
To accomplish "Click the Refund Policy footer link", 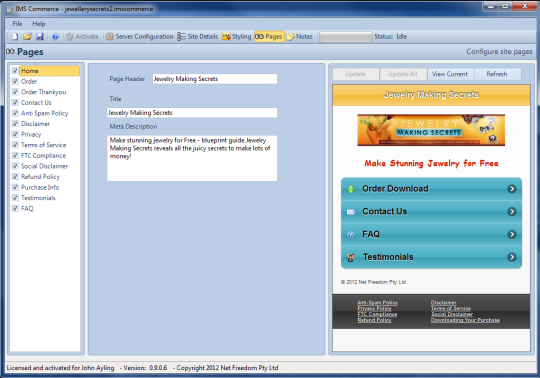I will (x=374, y=320).
